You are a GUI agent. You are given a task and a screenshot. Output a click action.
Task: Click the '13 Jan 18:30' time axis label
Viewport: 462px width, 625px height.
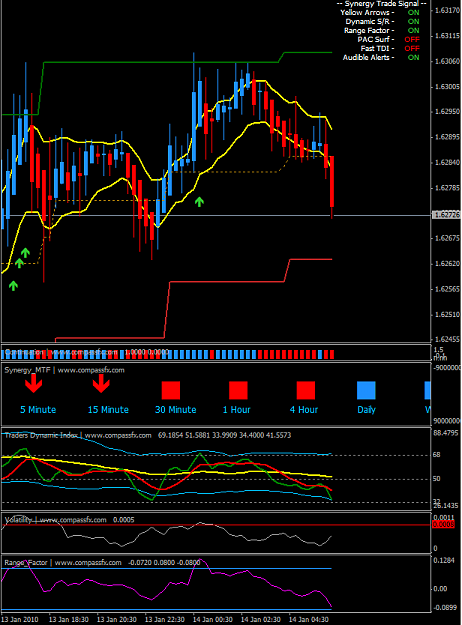(x=69, y=619)
